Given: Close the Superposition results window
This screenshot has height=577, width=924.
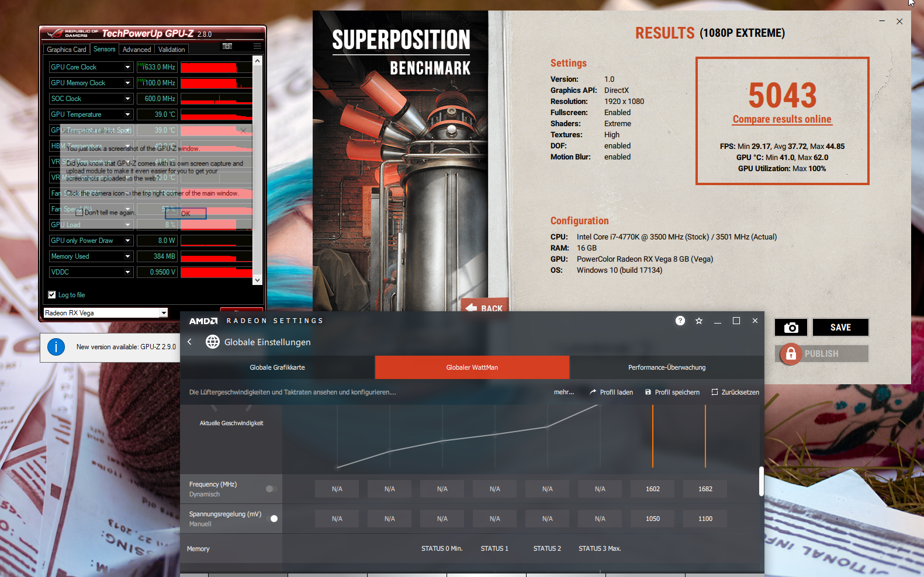Looking at the screenshot, I should point(899,22).
